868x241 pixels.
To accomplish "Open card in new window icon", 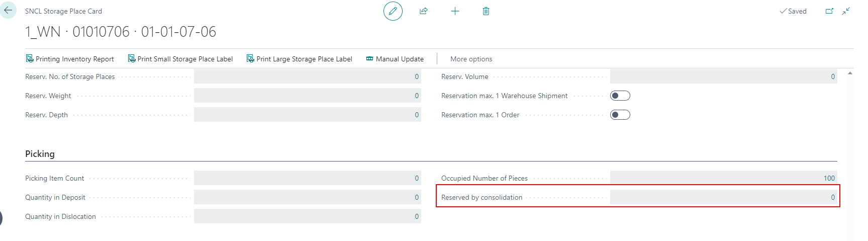I will tap(829, 11).
